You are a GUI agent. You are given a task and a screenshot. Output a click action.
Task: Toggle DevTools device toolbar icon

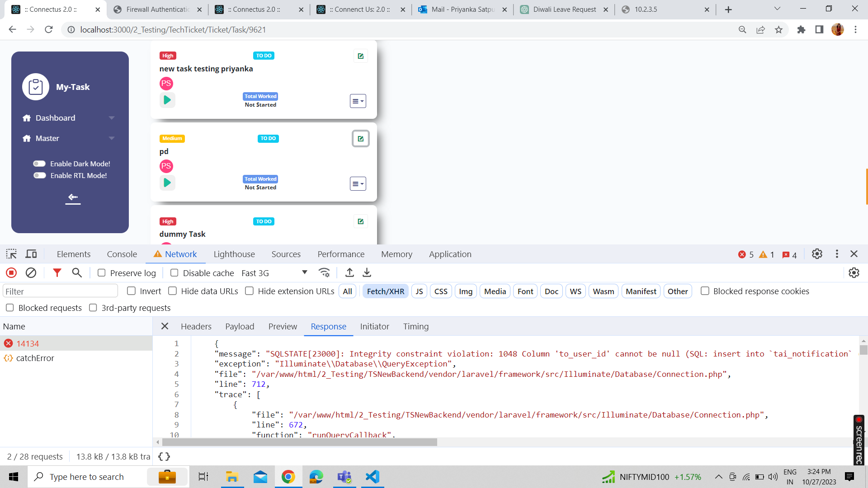31,254
